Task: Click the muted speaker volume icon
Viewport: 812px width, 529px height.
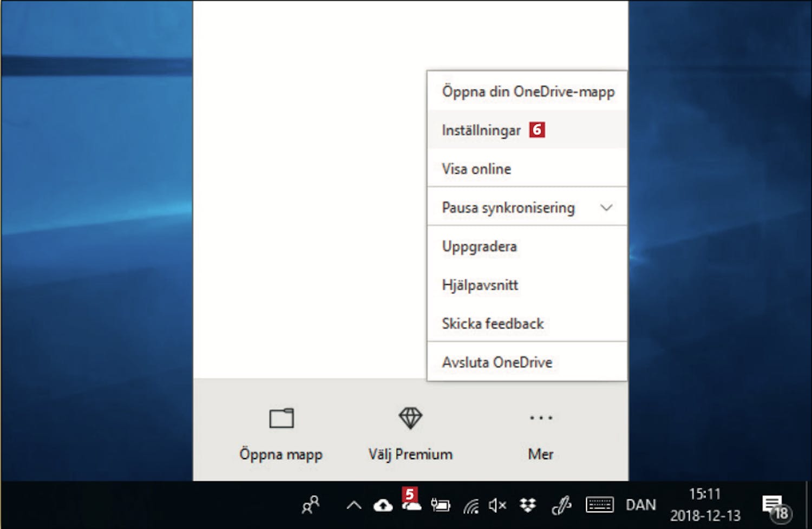Action: tap(497, 506)
